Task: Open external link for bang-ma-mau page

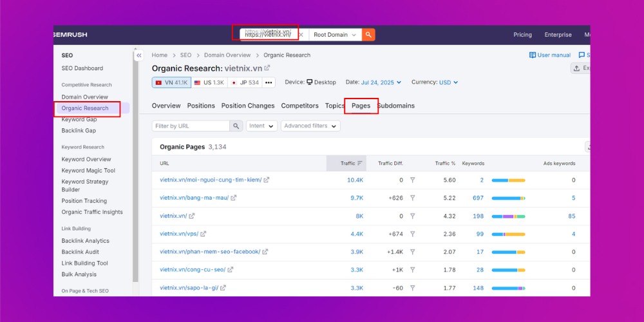Action: coord(234,198)
